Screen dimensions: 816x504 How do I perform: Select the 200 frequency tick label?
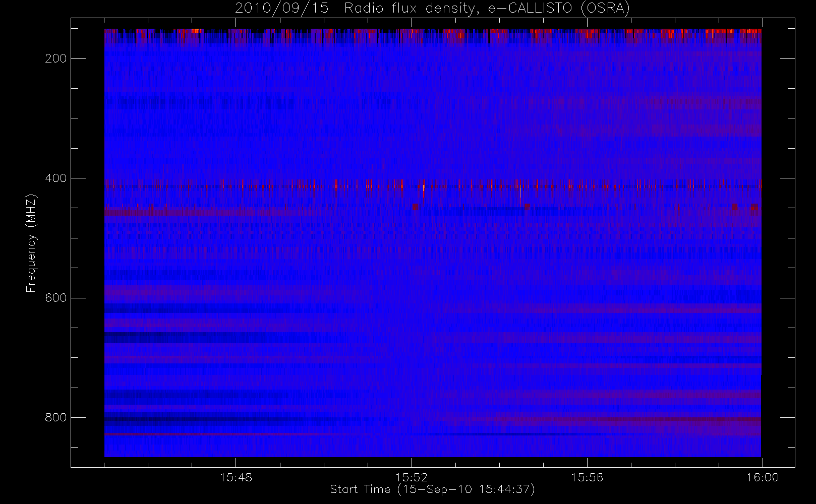click(55, 59)
